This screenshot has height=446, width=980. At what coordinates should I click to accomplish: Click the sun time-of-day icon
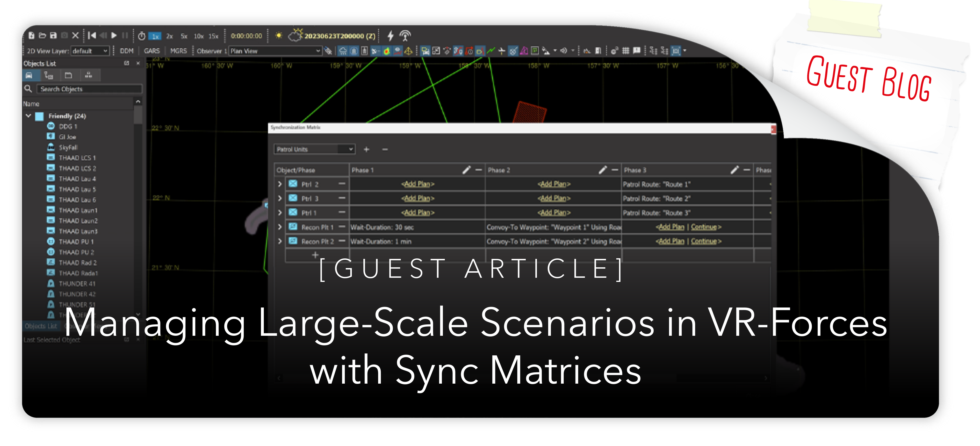[x=279, y=35]
